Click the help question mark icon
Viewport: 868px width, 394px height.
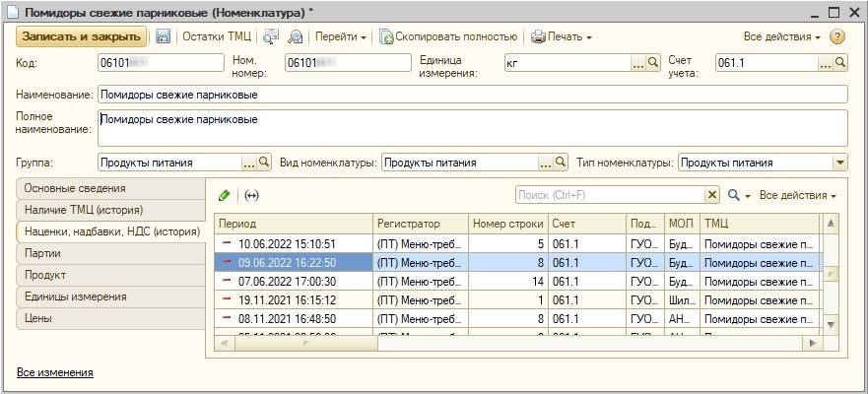[837, 36]
